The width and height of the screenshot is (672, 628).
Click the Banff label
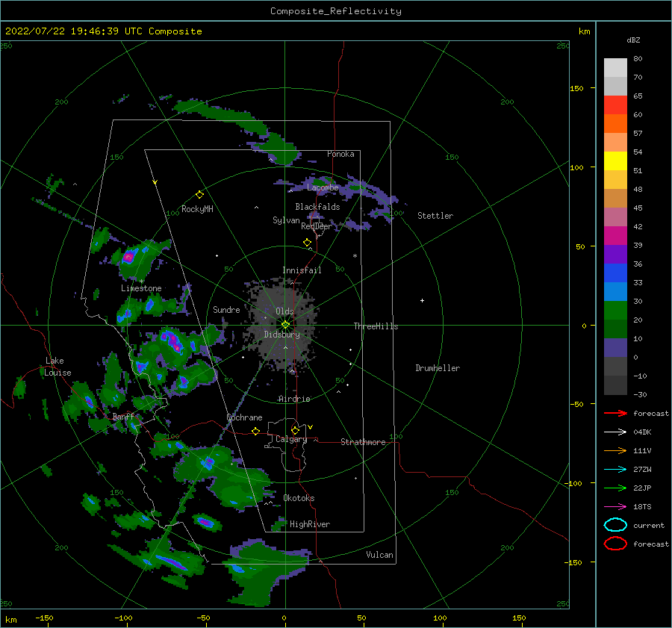123,417
